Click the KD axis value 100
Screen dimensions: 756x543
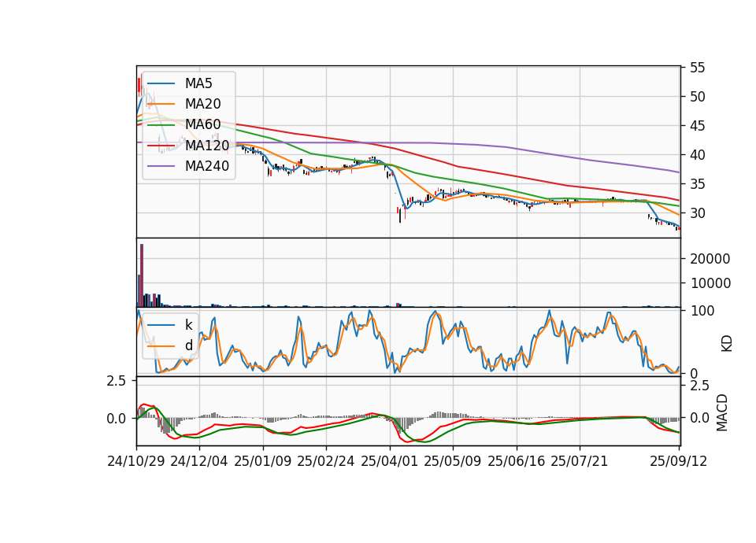coord(702,311)
